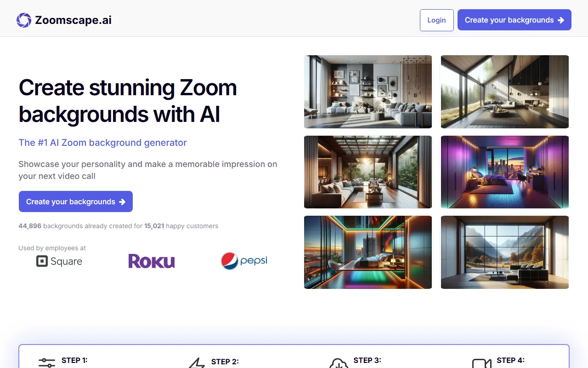Click the #1 AI Zoom background generator tagline
The image size is (588, 368).
[x=102, y=143]
